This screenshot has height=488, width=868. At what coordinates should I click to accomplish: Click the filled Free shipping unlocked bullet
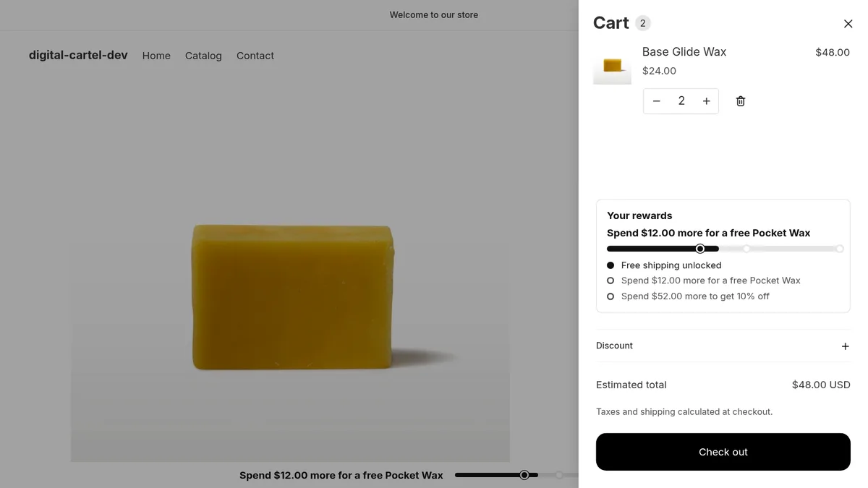pyautogui.click(x=610, y=265)
